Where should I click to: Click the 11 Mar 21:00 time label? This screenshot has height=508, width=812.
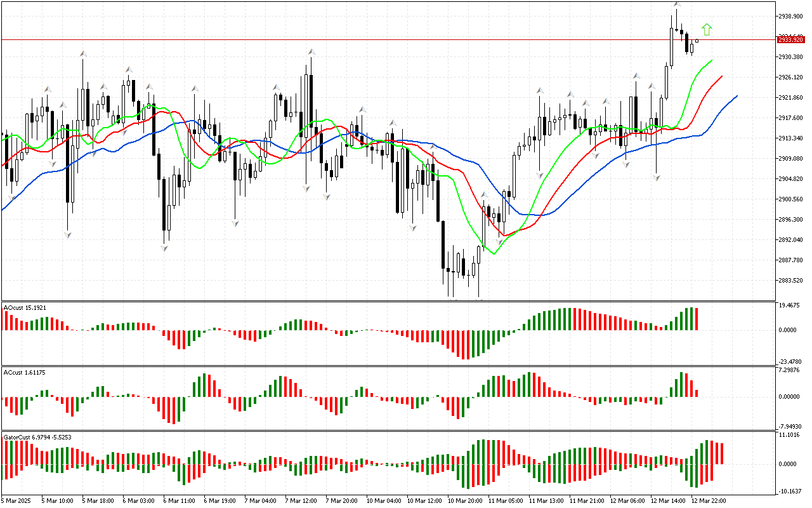pos(587,501)
